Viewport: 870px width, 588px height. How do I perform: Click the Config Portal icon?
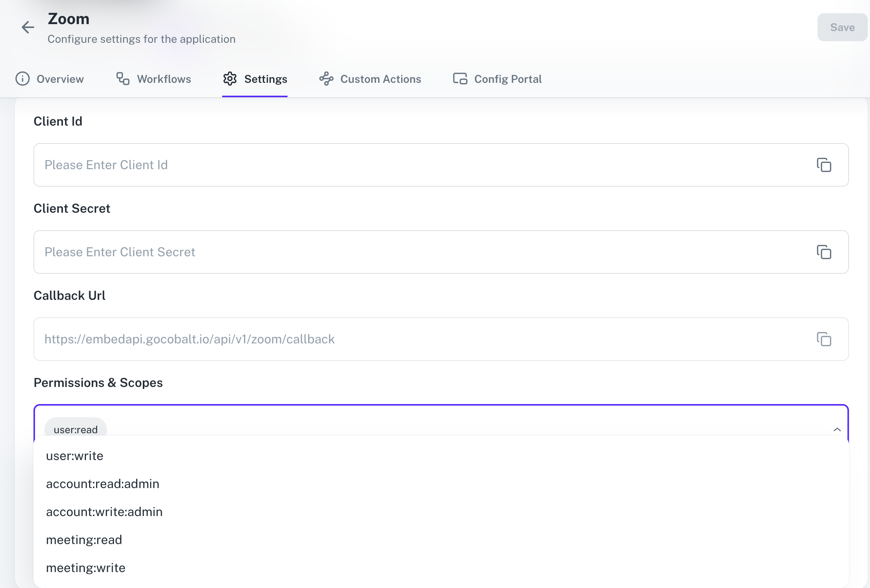tap(460, 79)
